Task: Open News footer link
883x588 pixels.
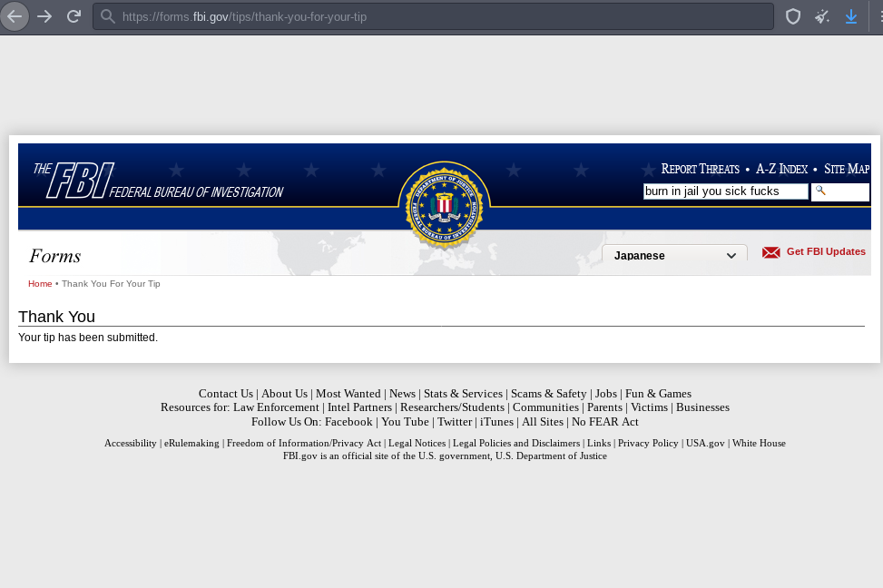Action: 402,394
